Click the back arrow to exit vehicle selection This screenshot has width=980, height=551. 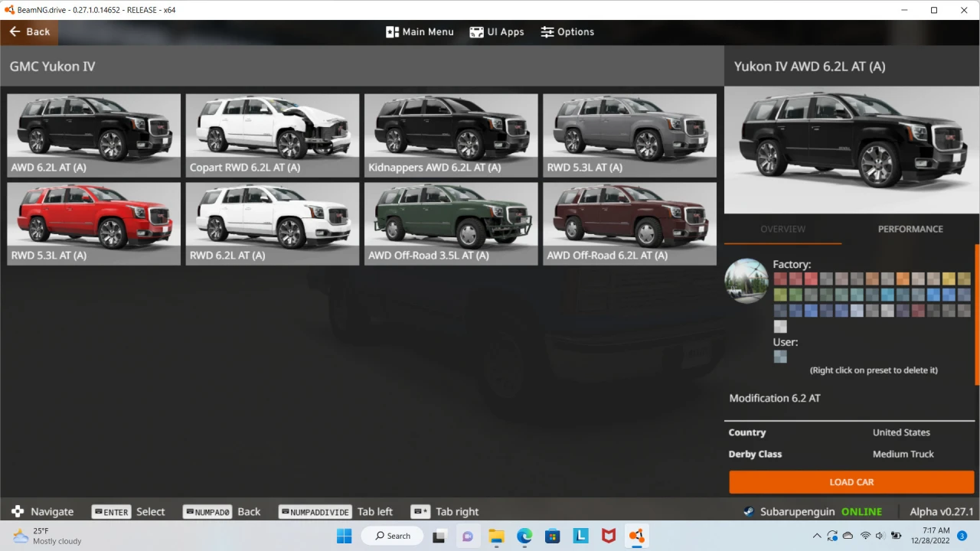tap(15, 31)
